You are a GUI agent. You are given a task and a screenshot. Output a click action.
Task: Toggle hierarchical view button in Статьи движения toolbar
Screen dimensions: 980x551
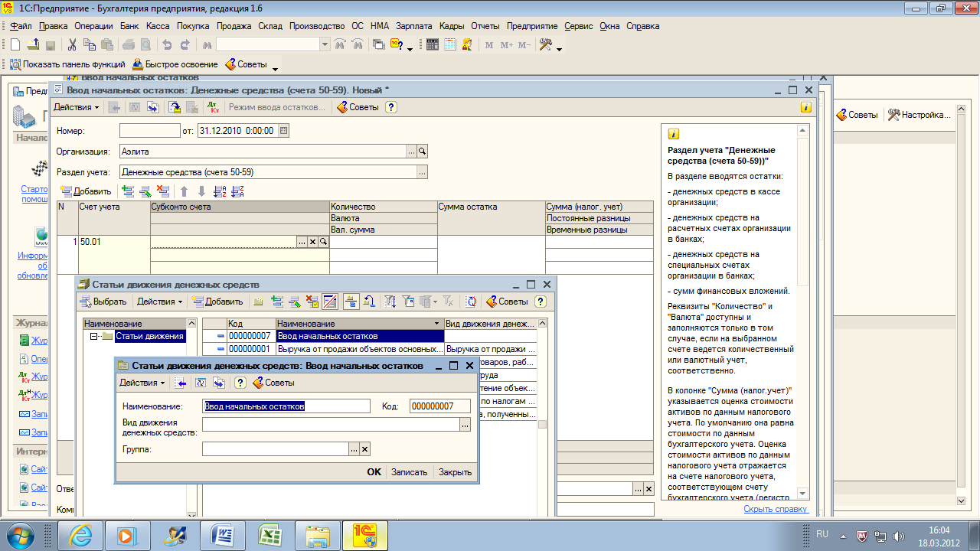[352, 302]
